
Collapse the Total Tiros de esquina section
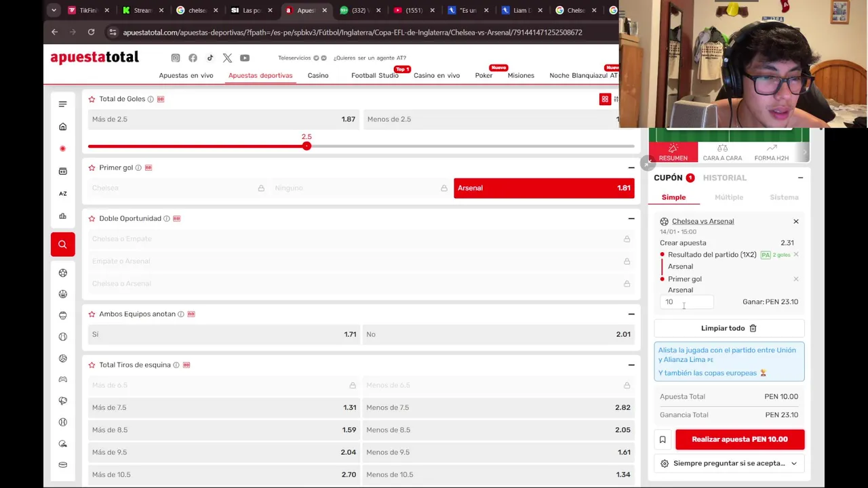point(631,365)
